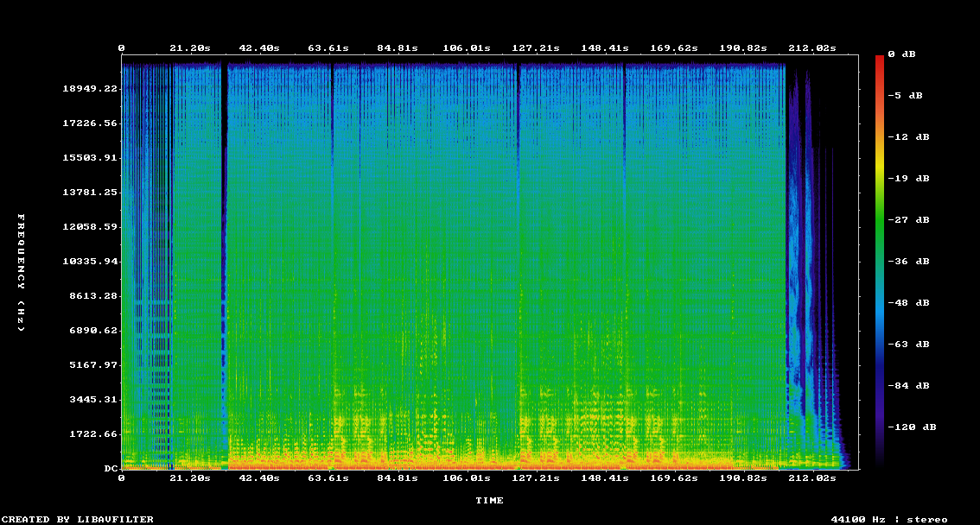Select the -120 dB legend label
The image size is (980, 525).
(x=915, y=427)
